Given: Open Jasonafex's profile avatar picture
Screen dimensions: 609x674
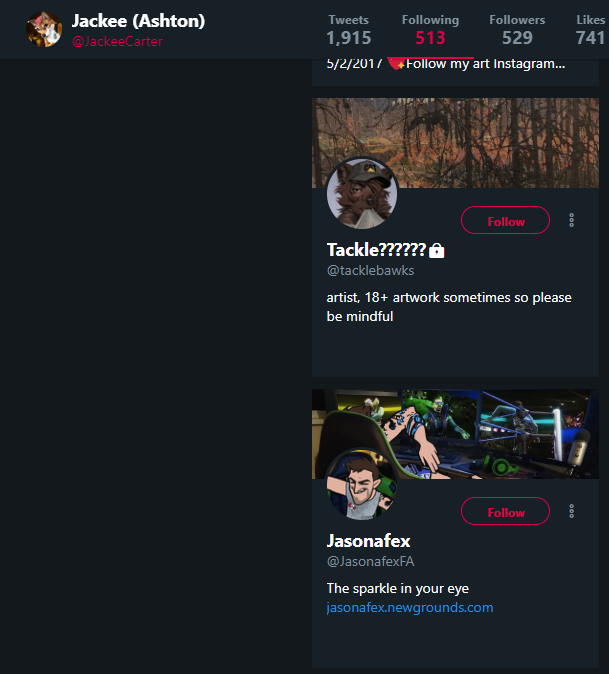Looking at the screenshot, I should coord(362,484).
